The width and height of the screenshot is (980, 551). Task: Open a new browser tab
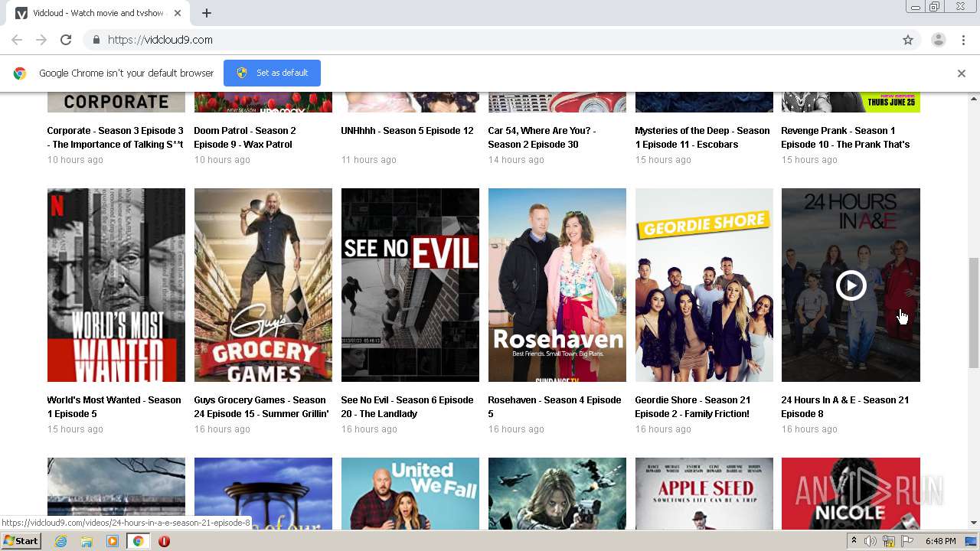tap(207, 13)
